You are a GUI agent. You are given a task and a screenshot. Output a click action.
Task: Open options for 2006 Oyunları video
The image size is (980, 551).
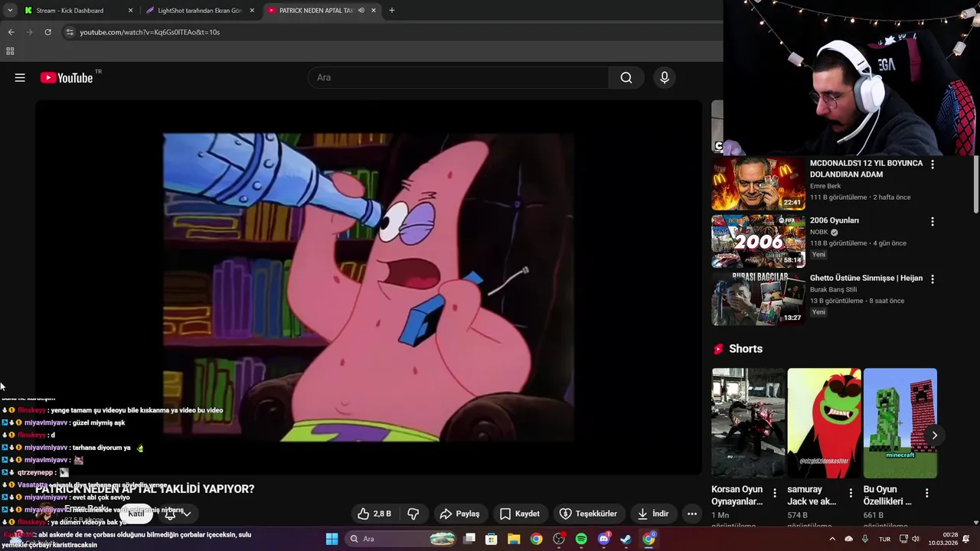[932, 222]
